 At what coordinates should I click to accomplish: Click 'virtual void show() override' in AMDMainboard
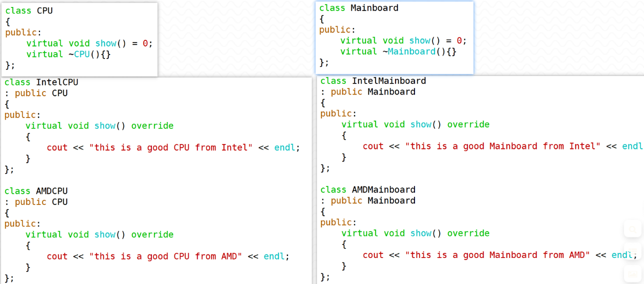415,233
